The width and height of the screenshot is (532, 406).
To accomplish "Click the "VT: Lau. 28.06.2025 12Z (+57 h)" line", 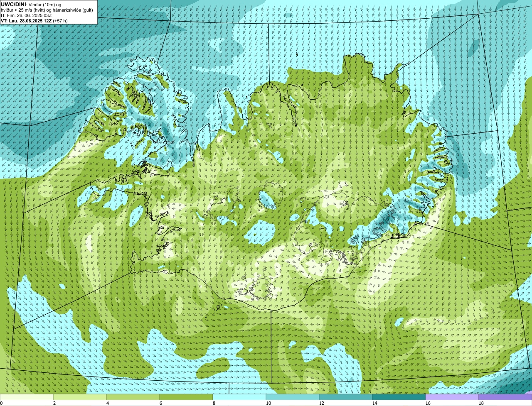I will [x=34, y=20].
